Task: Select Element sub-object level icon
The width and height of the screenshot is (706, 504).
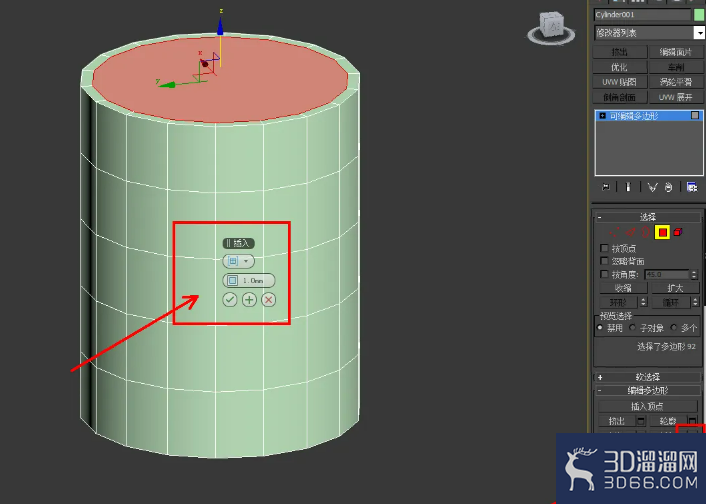Action: tap(678, 232)
